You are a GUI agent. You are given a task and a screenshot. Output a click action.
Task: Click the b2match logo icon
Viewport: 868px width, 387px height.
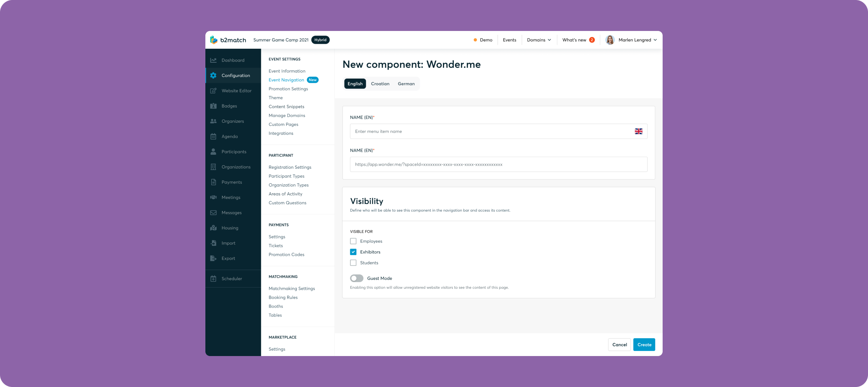coord(214,40)
